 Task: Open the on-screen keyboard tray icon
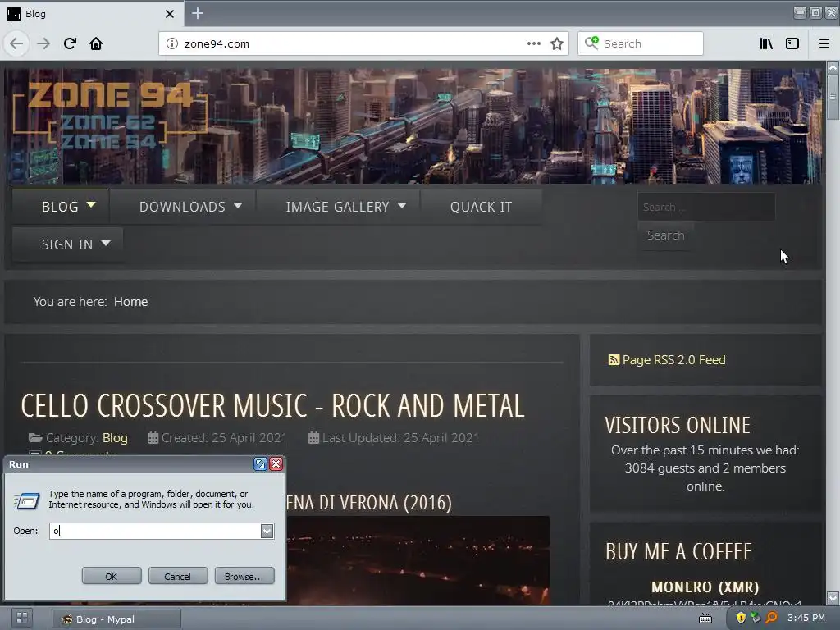pos(705,619)
